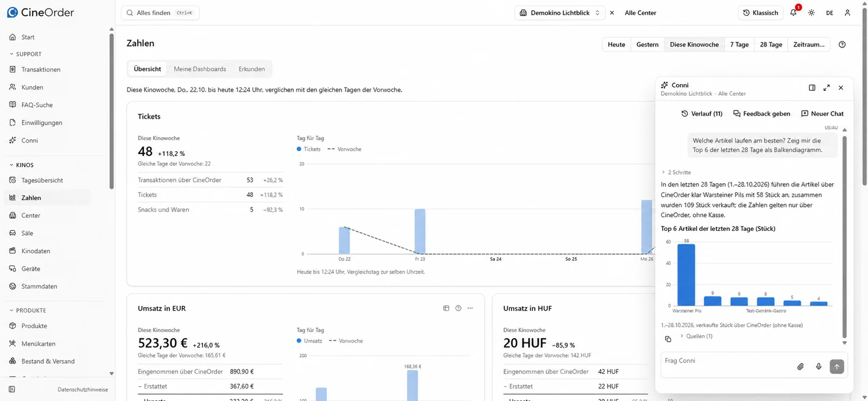Collapse the SUPPORT sidebar section
The image size is (868, 401).
[25, 54]
